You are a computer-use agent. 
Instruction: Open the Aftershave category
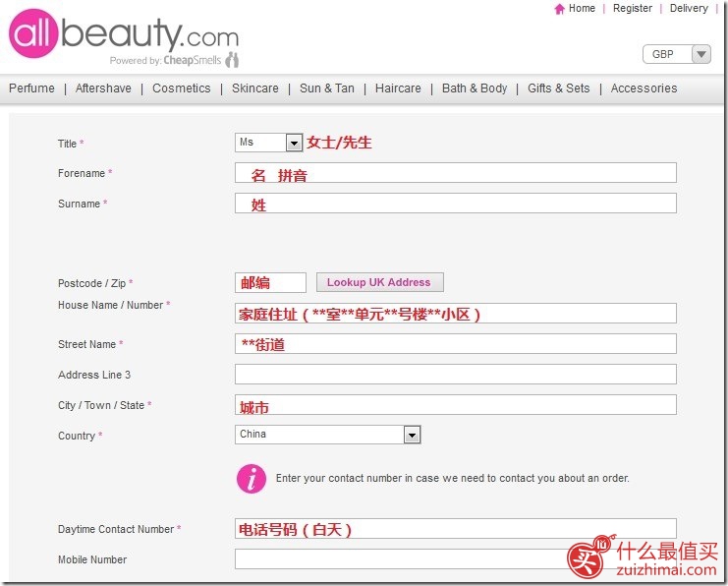coord(103,88)
